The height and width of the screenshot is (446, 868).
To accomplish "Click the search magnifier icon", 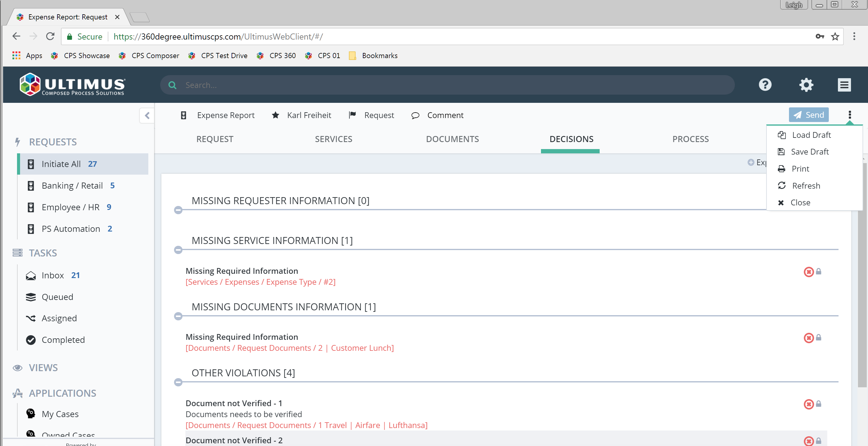I will (x=172, y=85).
